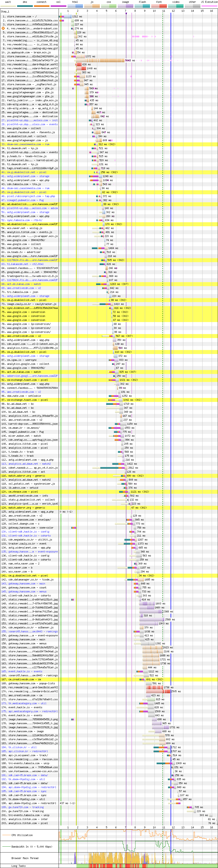Click the 'font' legend label
This screenshot has width=218, height=868.
click(159, 2)
